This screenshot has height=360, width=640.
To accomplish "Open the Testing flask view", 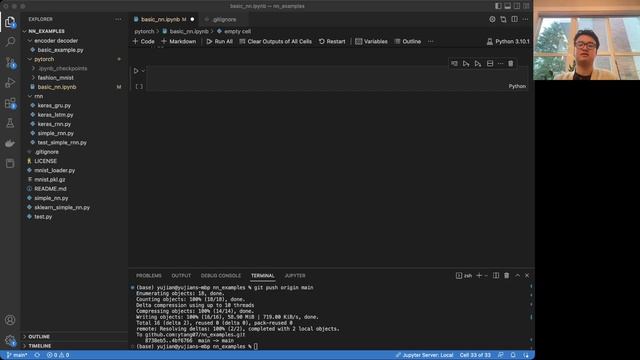I will pyautogui.click(x=10, y=123).
